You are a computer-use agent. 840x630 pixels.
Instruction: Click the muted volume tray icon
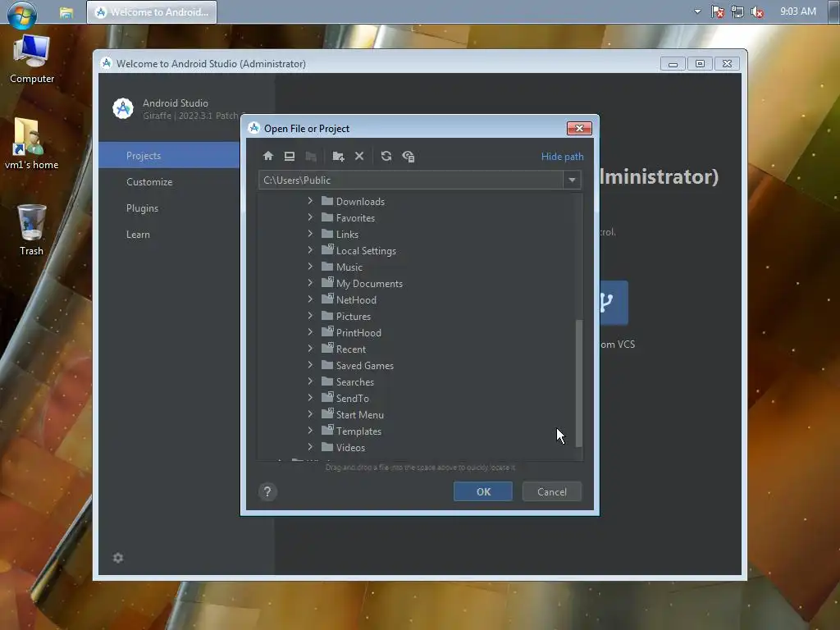pyautogui.click(x=757, y=11)
